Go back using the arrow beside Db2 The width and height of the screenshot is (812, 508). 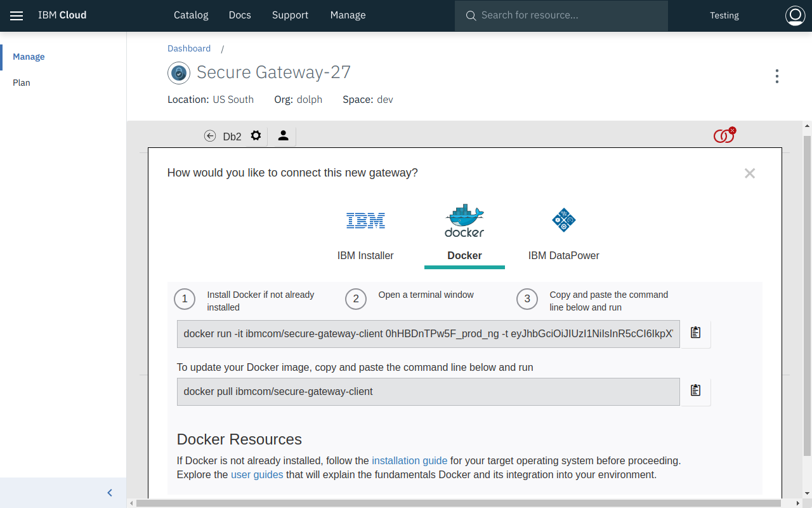point(210,136)
